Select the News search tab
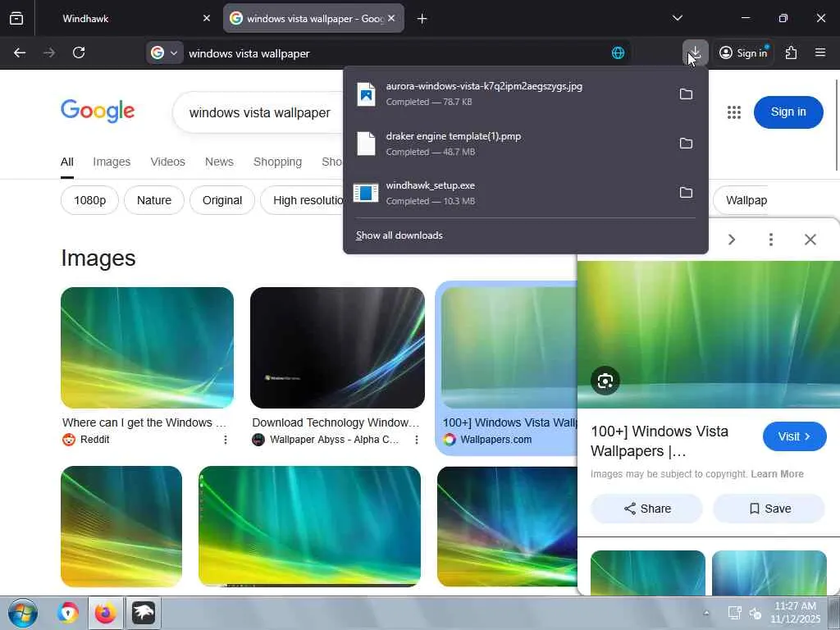This screenshot has height=630, width=840. tap(219, 162)
